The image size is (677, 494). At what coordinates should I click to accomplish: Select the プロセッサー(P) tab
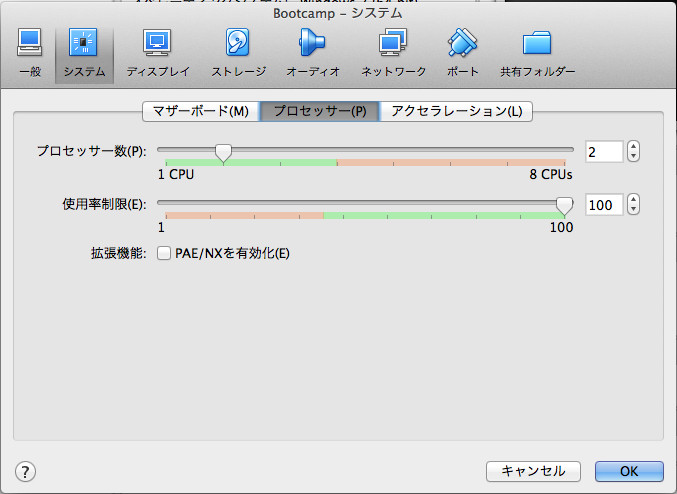320,111
